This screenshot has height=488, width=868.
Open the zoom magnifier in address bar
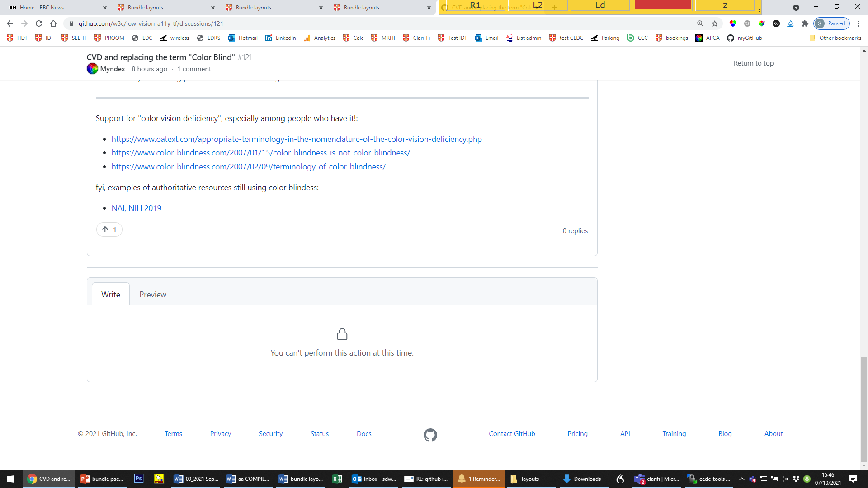pos(700,23)
